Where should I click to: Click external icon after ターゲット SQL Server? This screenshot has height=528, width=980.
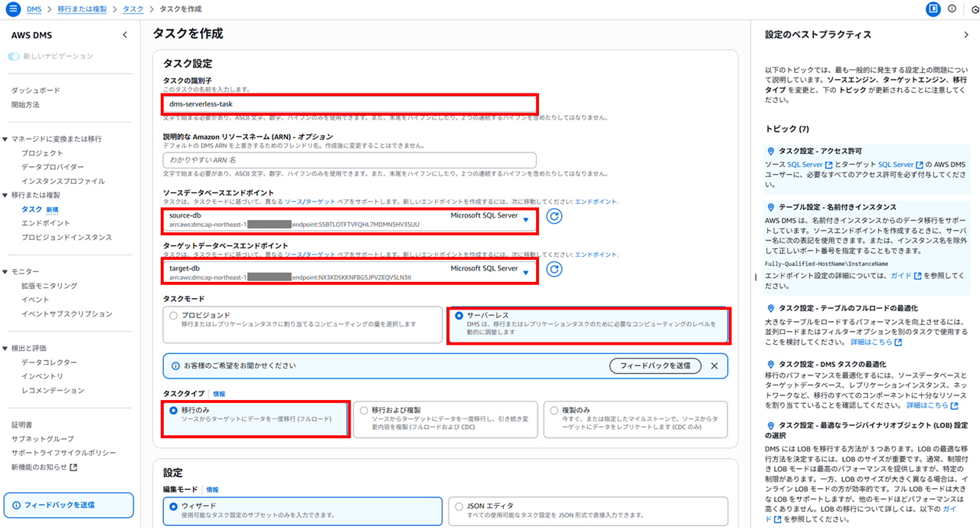pyautogui.click(x=920, y=165)
